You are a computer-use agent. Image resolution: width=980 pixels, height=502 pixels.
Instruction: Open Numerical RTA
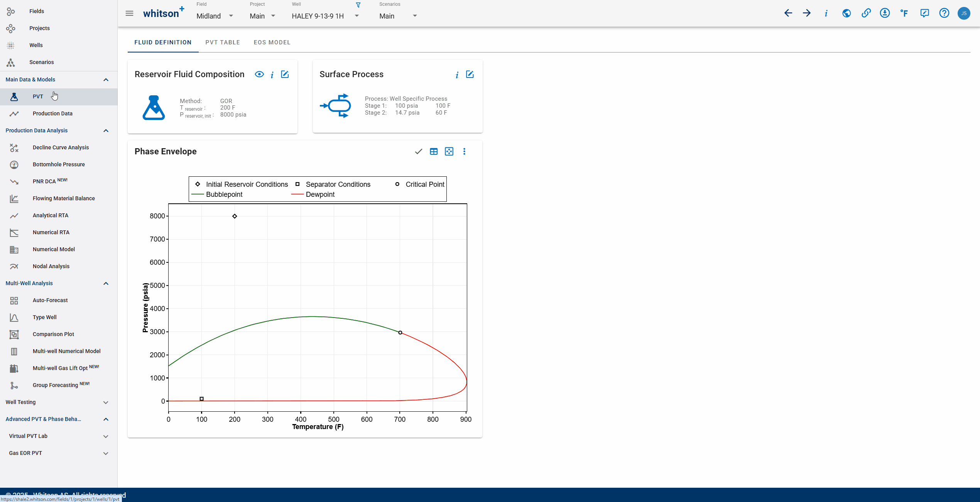59,233
